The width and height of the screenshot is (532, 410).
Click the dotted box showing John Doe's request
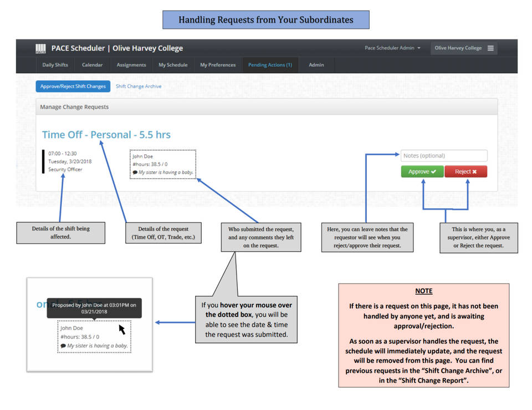click(x=163, y=164)
